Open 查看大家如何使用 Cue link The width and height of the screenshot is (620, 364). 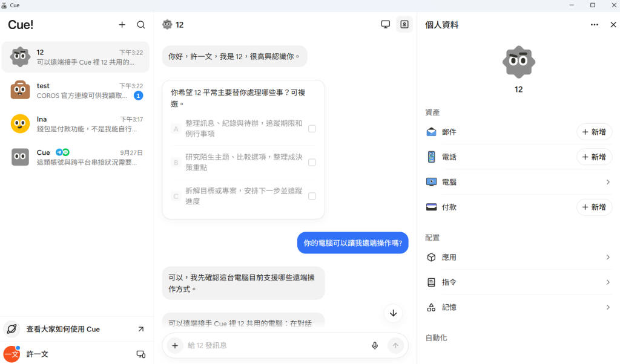tap(76, 329)
